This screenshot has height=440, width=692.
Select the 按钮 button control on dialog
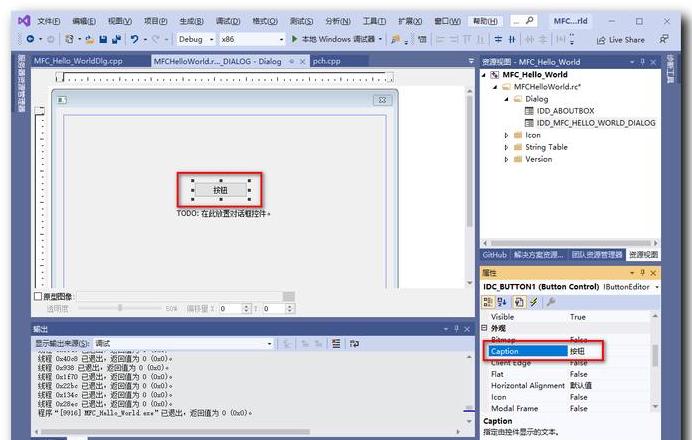tap(221, 190)
